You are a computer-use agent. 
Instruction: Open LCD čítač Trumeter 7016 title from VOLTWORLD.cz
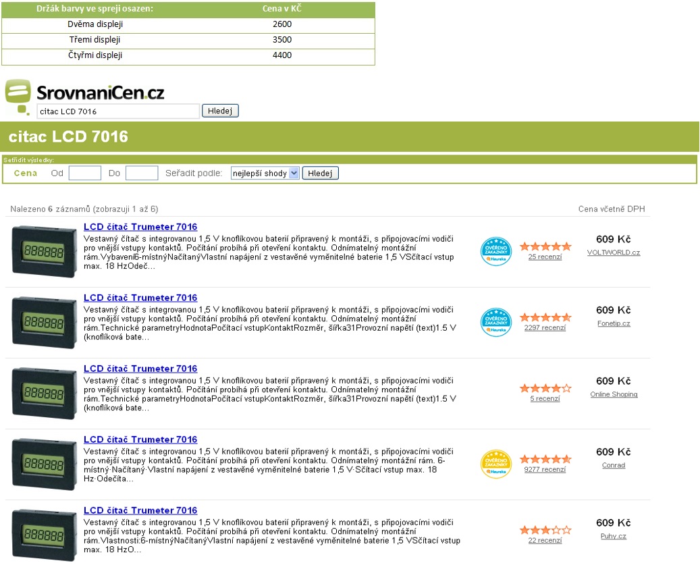click(x=140, y=227)
